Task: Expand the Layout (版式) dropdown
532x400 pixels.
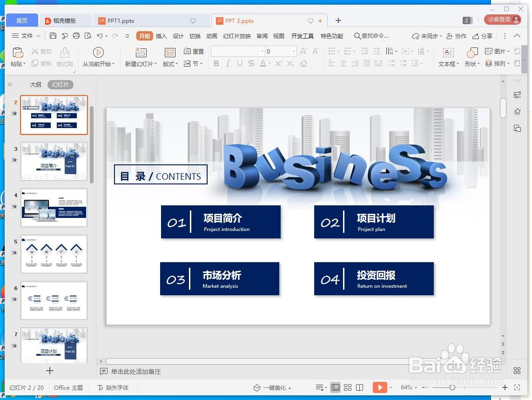Action: pyautogui.click(x=170, y=64)
